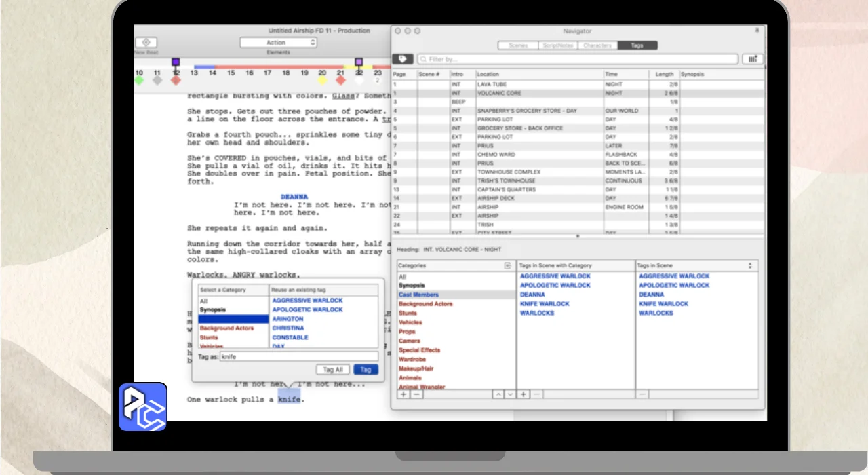868x475 pixels.
Task: Switch to the Characters tab
Action: (x=597, y=45)
